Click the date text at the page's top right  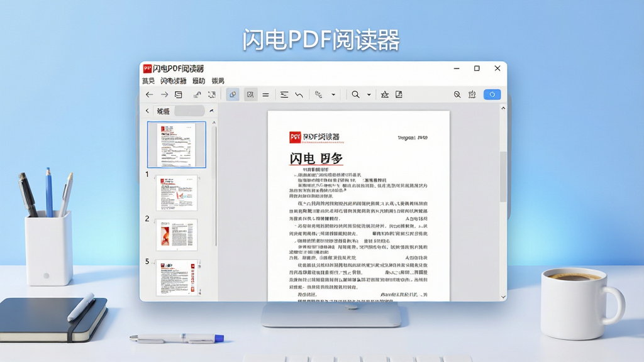pos(413,138)
